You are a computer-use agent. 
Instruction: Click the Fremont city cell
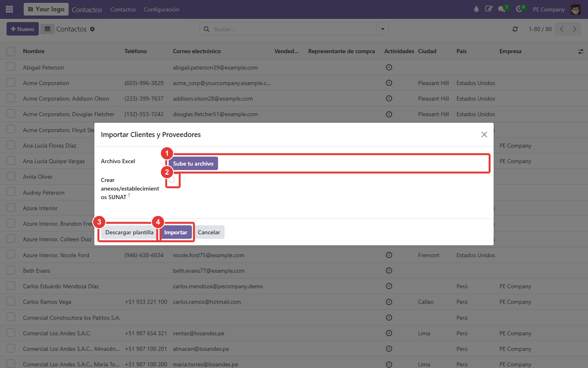coord(429,255)
